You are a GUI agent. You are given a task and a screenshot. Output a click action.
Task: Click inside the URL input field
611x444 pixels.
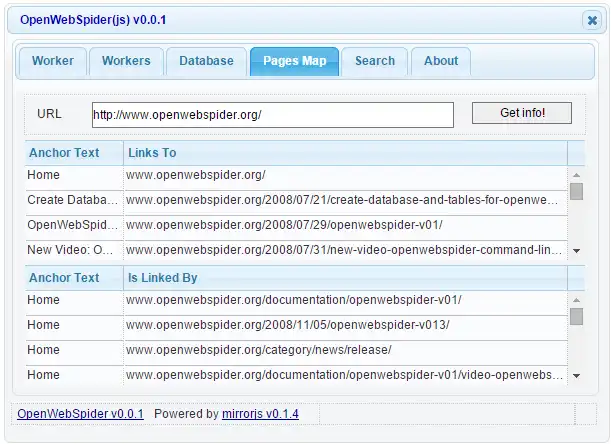pyautogui.click(x=273, y=115)
